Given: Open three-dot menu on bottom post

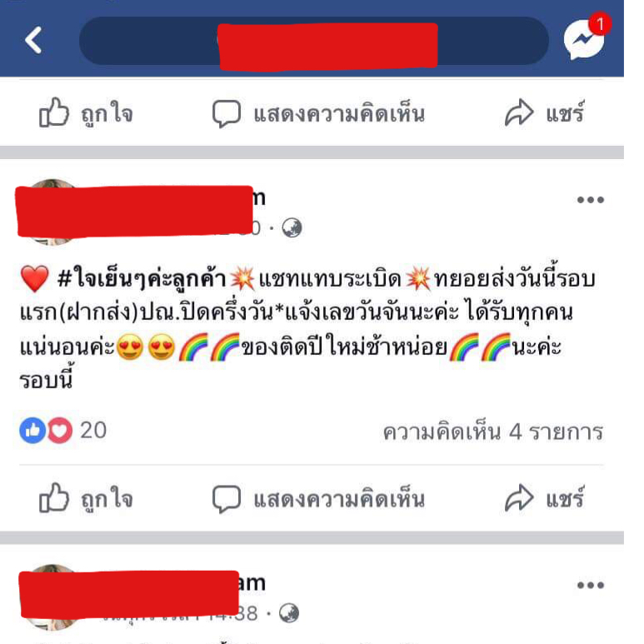Looking at the screenshot, I should pyautogui.click(x=590, y=586).
